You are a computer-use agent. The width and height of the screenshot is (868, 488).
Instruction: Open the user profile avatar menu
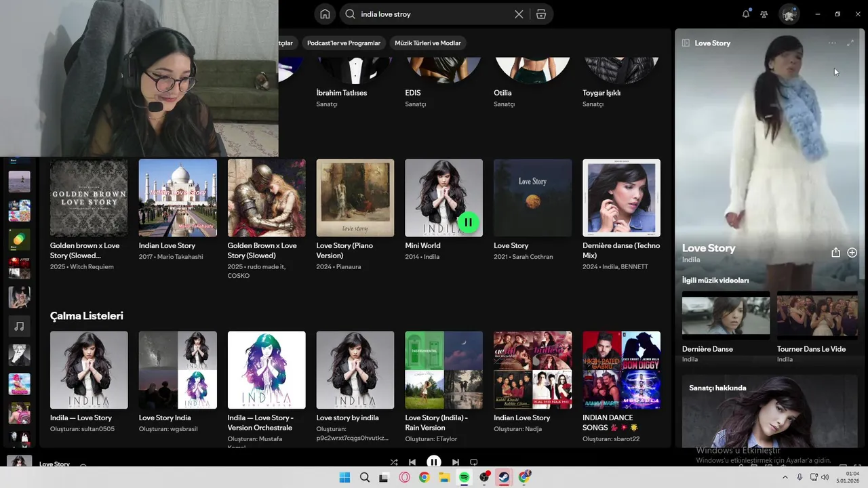789,14
